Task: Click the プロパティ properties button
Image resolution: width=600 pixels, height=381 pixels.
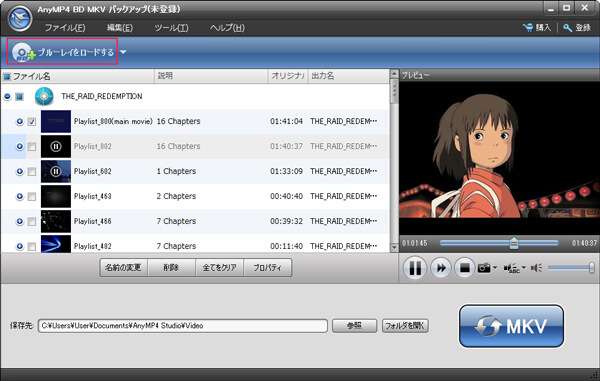Action: (x=267, y=267)
